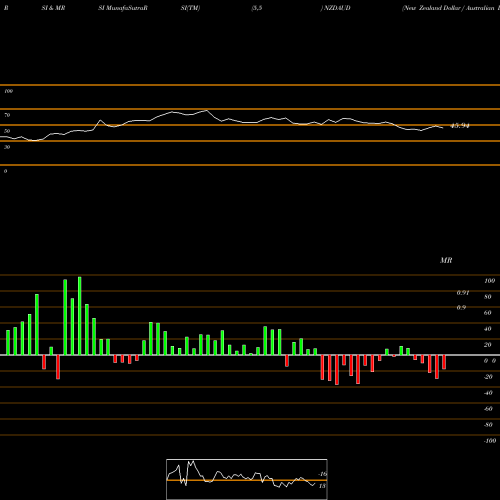The height and width of the screenshot is (500, 500).
Task: Click the -100 axis label in MR panel
Action: click(490, 441)
